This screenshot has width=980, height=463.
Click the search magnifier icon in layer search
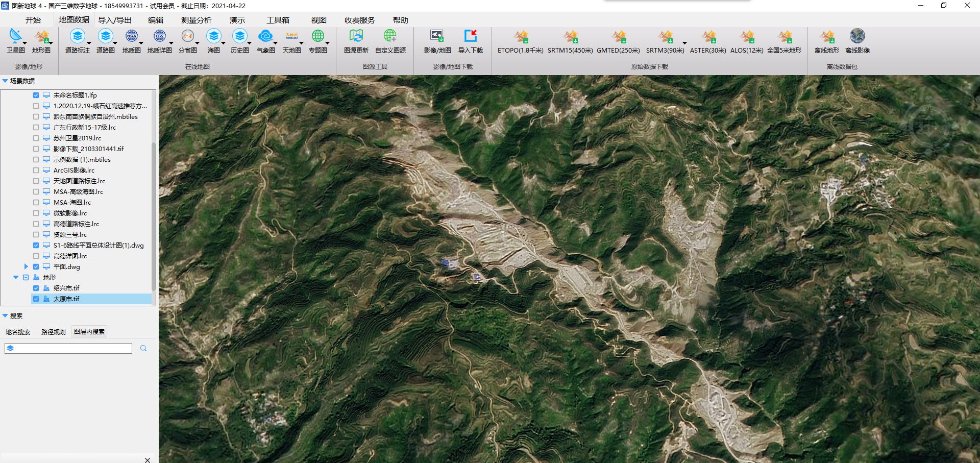pos(143,348)
